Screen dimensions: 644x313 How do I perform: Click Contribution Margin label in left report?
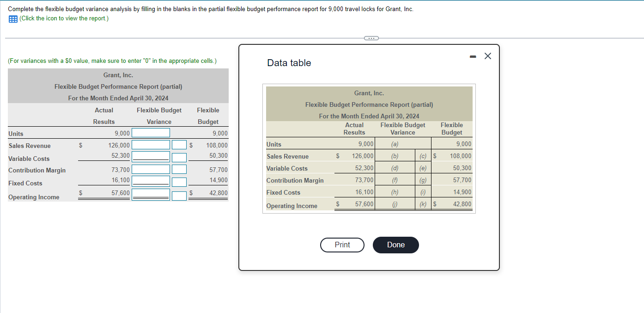(x=37, y=171)
